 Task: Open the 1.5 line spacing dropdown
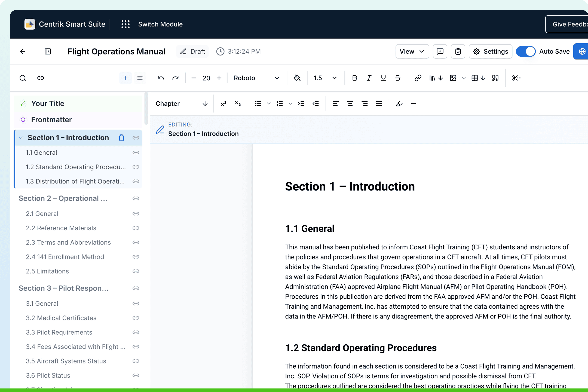325,78
